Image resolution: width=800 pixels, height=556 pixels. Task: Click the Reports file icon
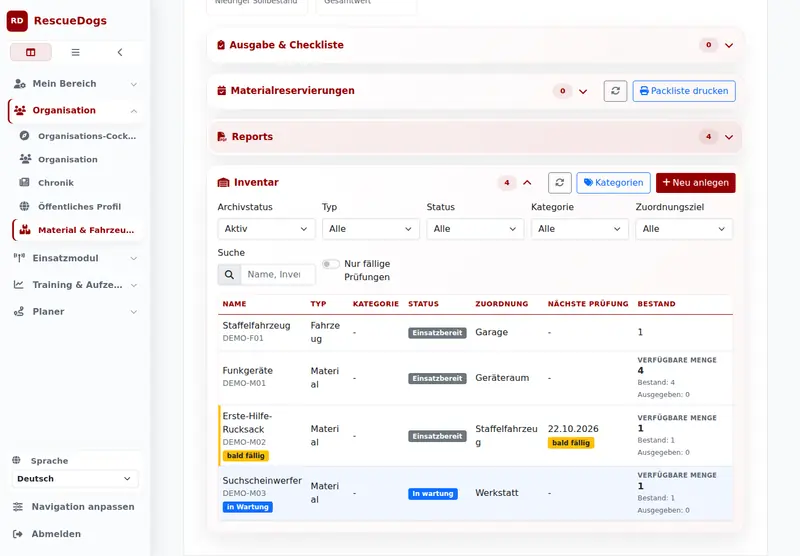click(222, 137)
